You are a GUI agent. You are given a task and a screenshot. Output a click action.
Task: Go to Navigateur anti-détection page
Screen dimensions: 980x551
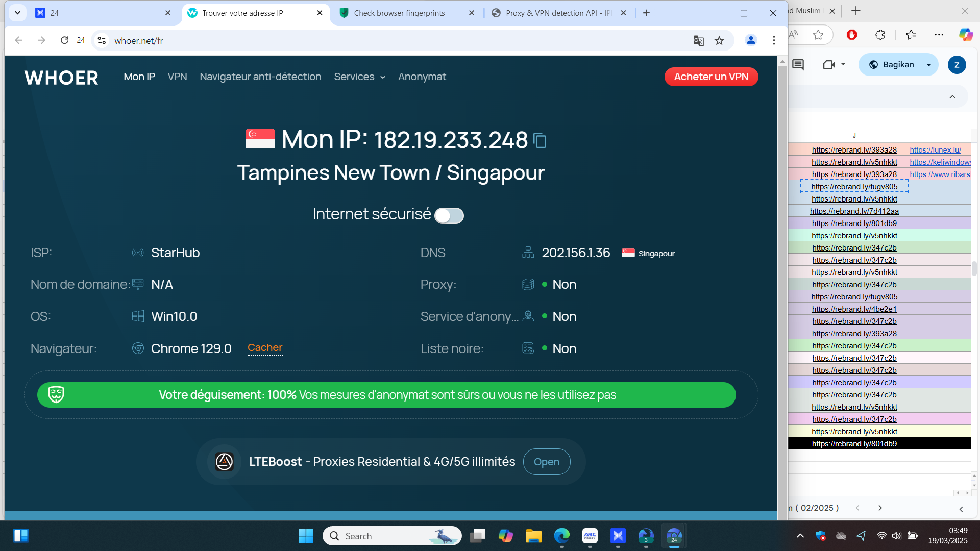260,77
